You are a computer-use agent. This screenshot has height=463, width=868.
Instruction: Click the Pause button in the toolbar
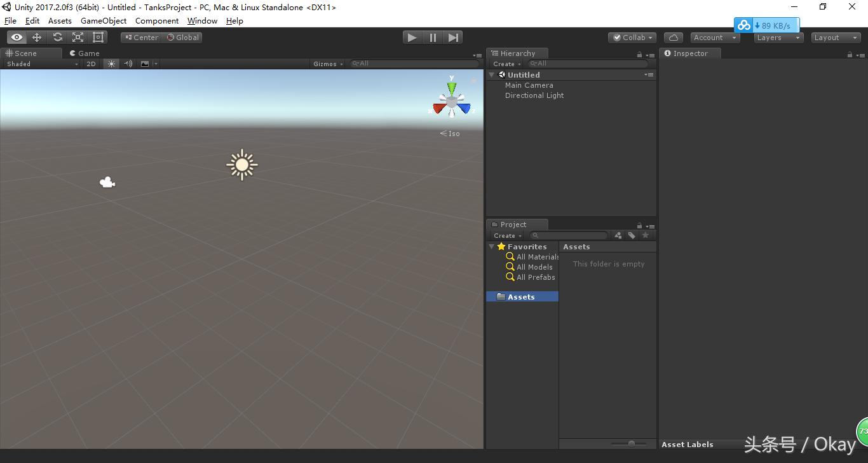coord(432,38)
